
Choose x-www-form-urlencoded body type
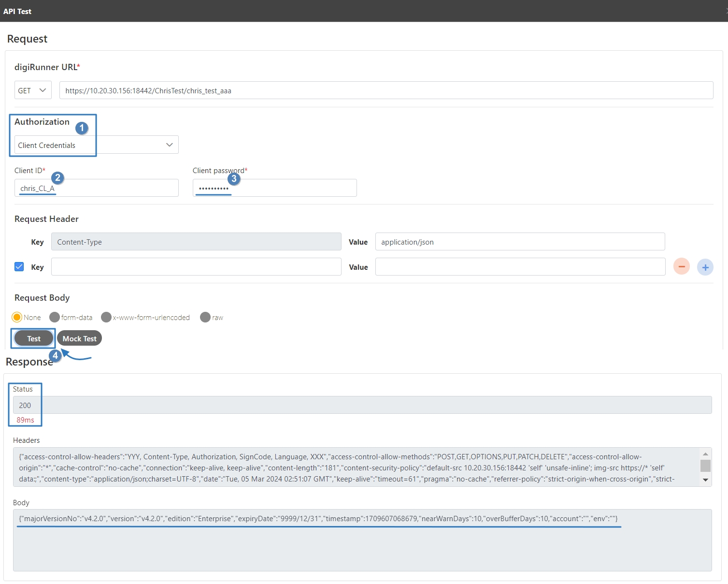106,317
